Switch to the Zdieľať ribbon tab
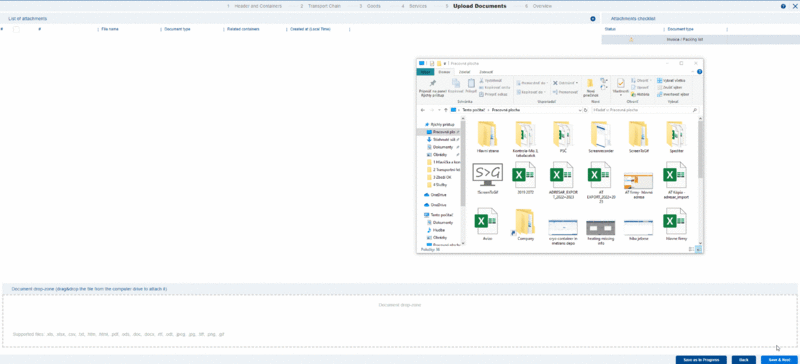This screenshot has width=800, height=364. (x=463, y=72)
